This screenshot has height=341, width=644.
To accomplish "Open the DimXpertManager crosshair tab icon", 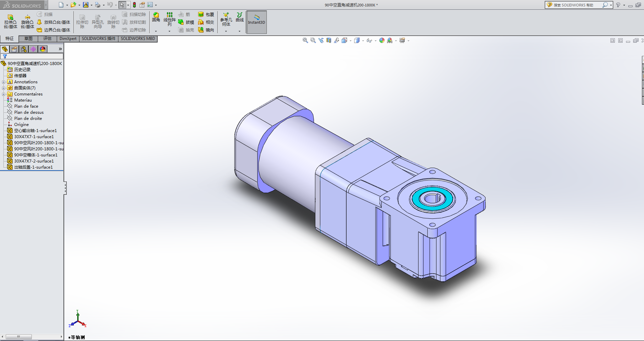I will pyautogui.click(x=33, y=49).
